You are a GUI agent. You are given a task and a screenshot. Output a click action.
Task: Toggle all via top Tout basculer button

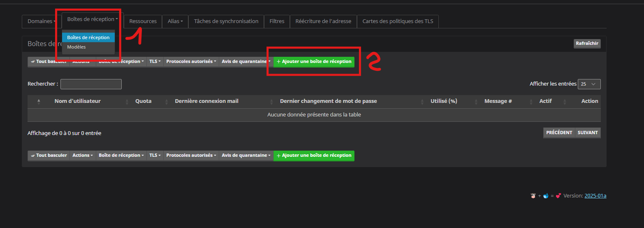click(49, 62)
